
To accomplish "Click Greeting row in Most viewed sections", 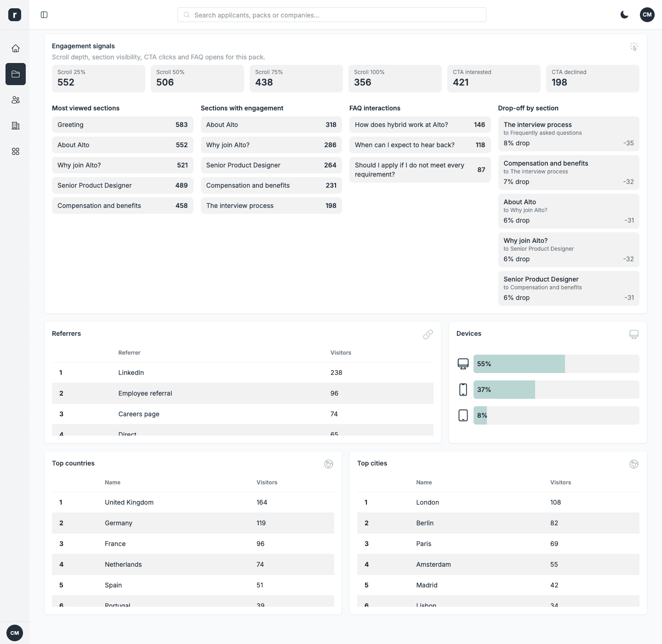I will coord(123,125).
